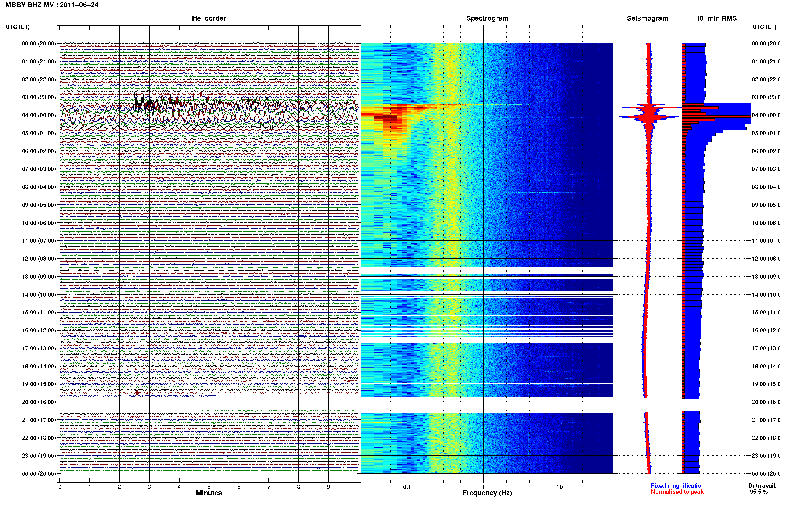
Task: Click the '07:00 (03:00)' left axis label
Action: [39, 169]
